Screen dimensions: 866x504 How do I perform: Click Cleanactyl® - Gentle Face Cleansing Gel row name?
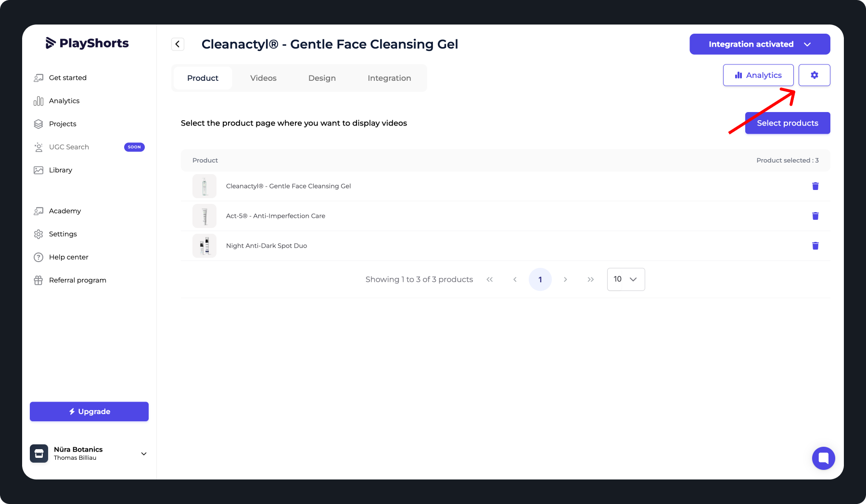pyautogui.click(x=289, y=186)
